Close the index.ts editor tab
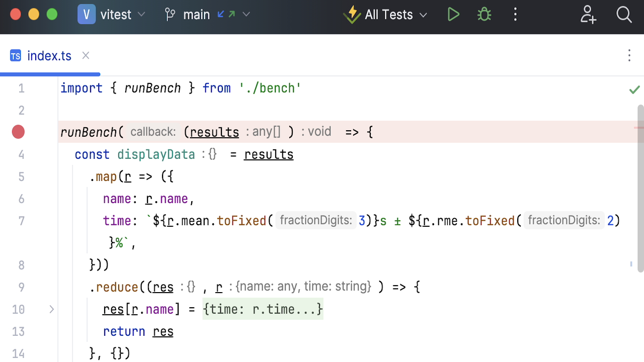The width and height of the screenshot is (644, 362). (x=85, y=55)
